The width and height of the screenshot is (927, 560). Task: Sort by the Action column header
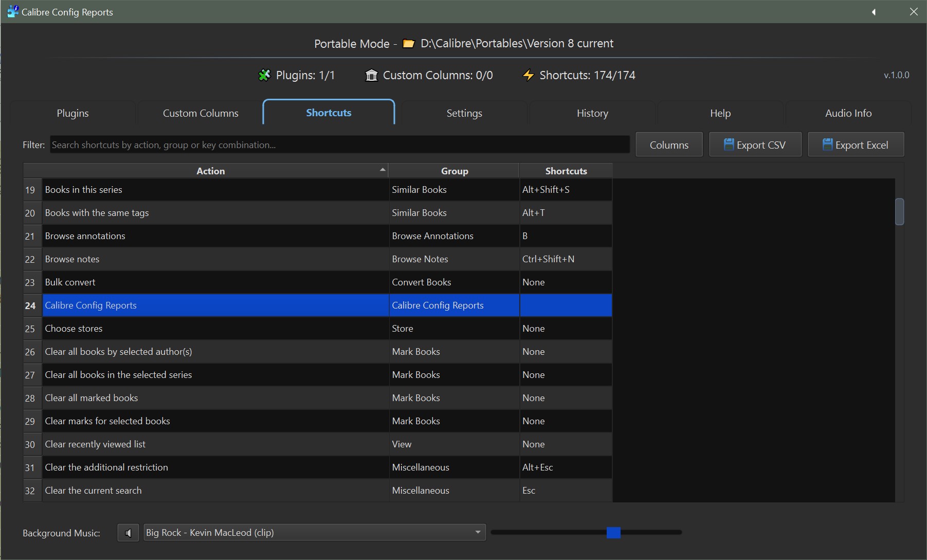pyautogui.click(x=210, y=171)
